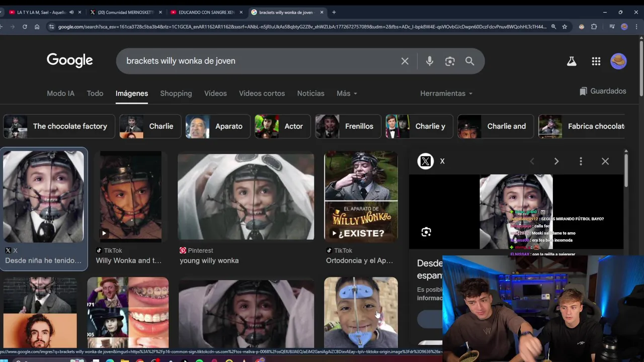Expand the Herramientas dropdown

(x=446, y=94)
